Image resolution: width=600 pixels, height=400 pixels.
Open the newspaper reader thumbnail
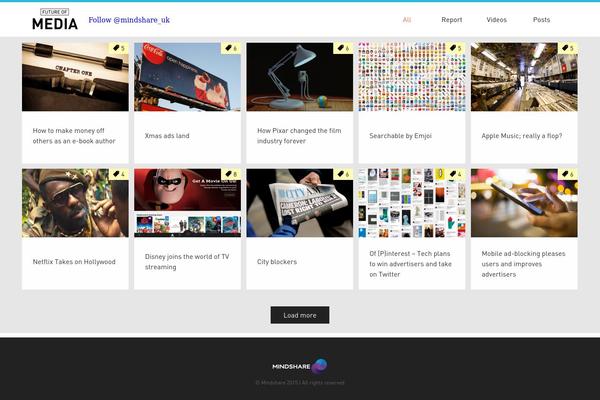(x=300, y=203)
